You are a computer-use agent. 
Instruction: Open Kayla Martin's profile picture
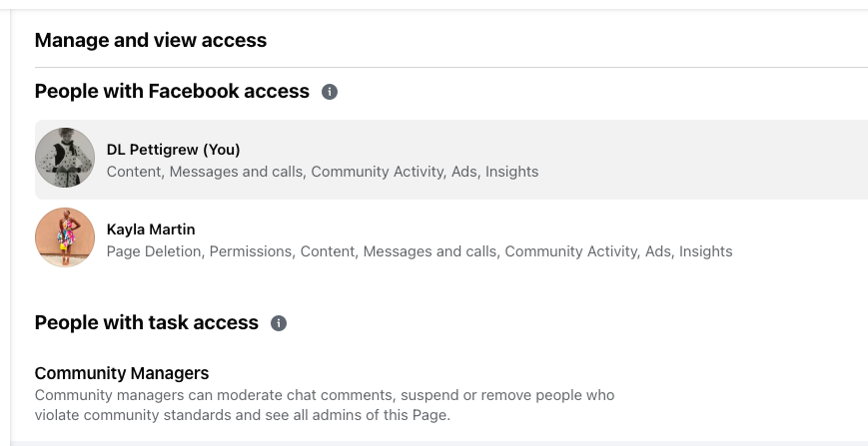[x=65, y=237]
